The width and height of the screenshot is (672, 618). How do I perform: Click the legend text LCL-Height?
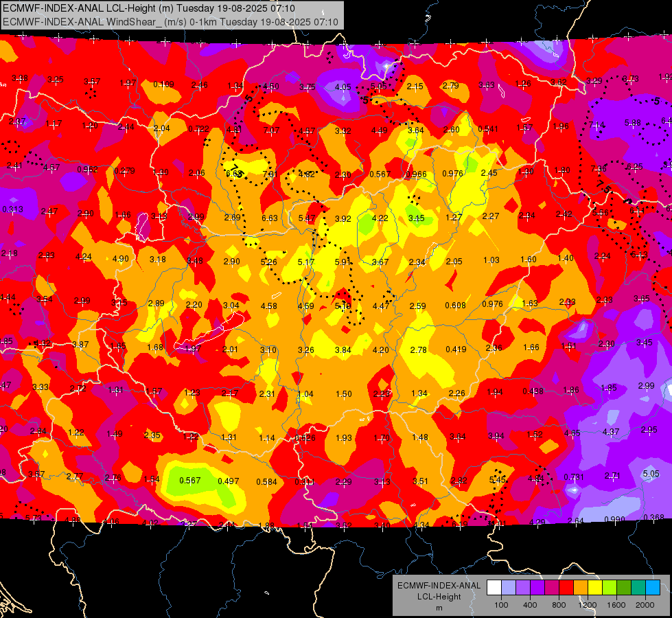(x=439, y=597)
